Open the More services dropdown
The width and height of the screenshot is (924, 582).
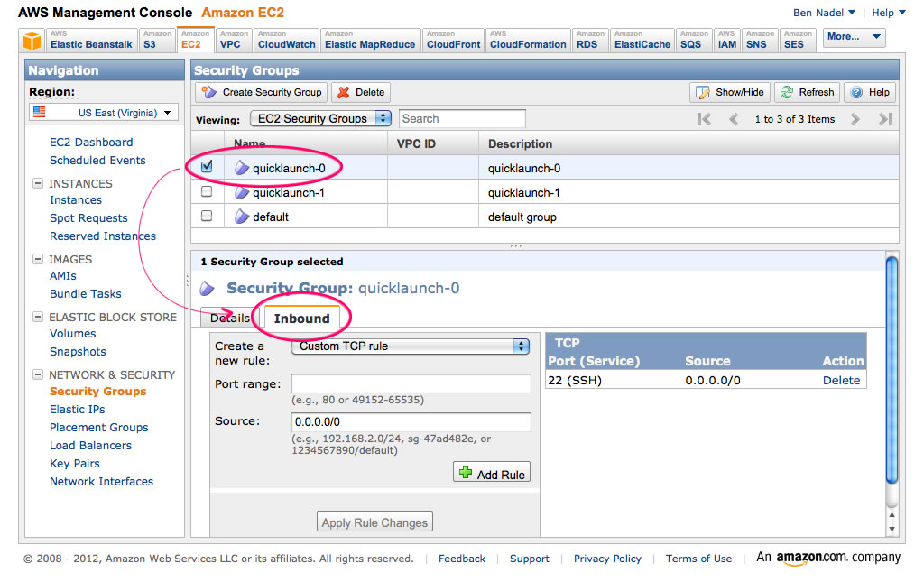coord(854,37)
